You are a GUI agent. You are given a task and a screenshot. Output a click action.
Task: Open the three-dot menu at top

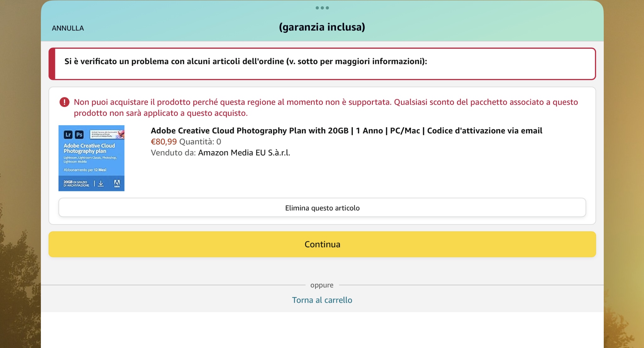[x=322, y=8]
